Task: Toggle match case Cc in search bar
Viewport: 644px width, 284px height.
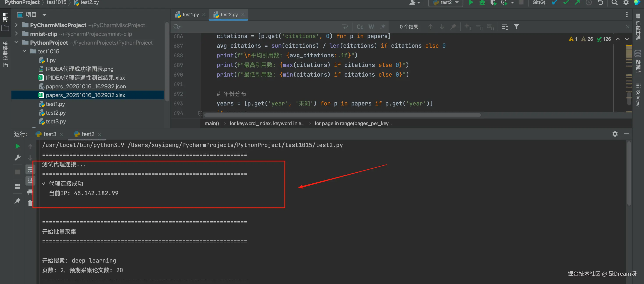Action: pyautogui.click(x=360, y=27)
